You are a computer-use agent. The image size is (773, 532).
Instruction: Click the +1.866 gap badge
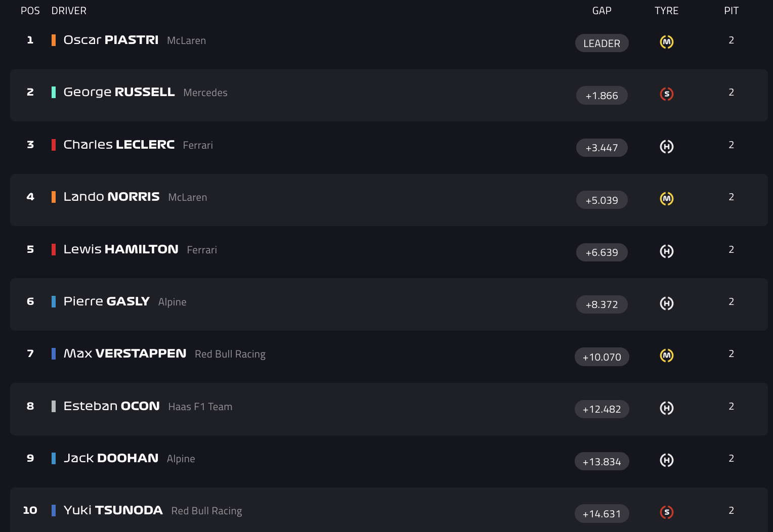602,96
